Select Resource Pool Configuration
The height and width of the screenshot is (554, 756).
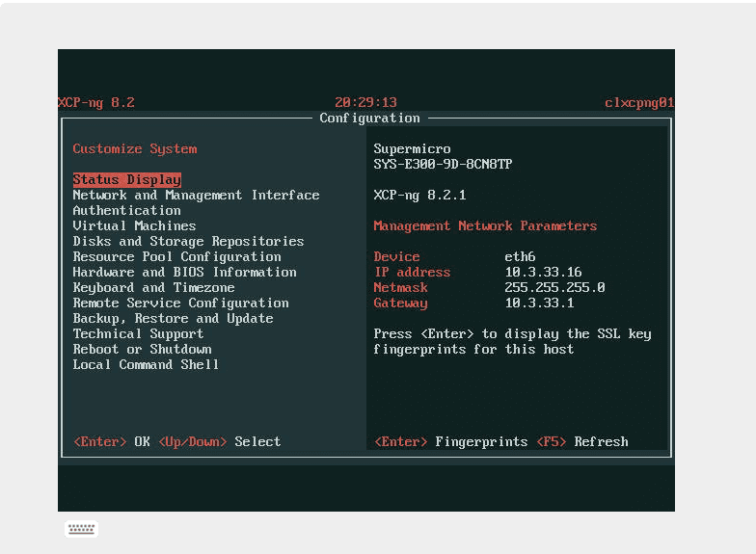coord(177,256)
